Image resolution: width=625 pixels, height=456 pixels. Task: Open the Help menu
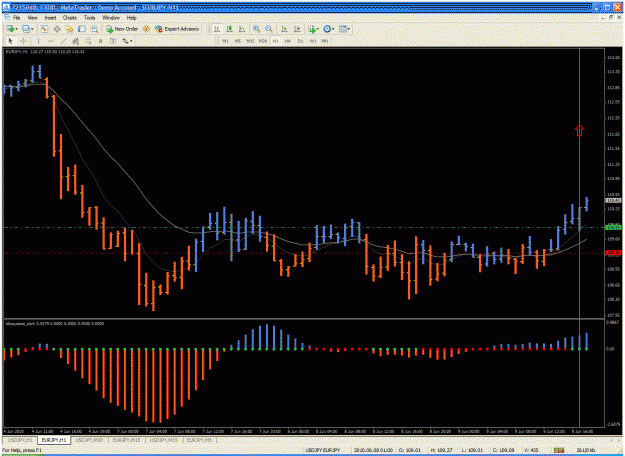[132, 18]
